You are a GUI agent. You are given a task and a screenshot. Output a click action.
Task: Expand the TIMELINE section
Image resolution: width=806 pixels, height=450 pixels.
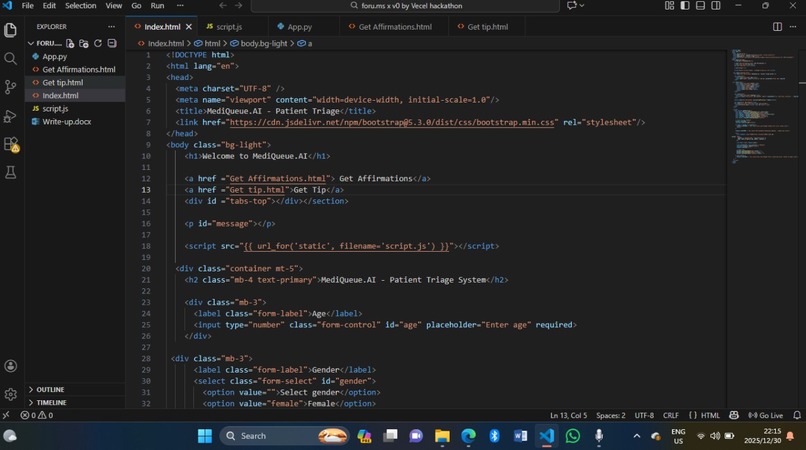[x=75, y=403]
